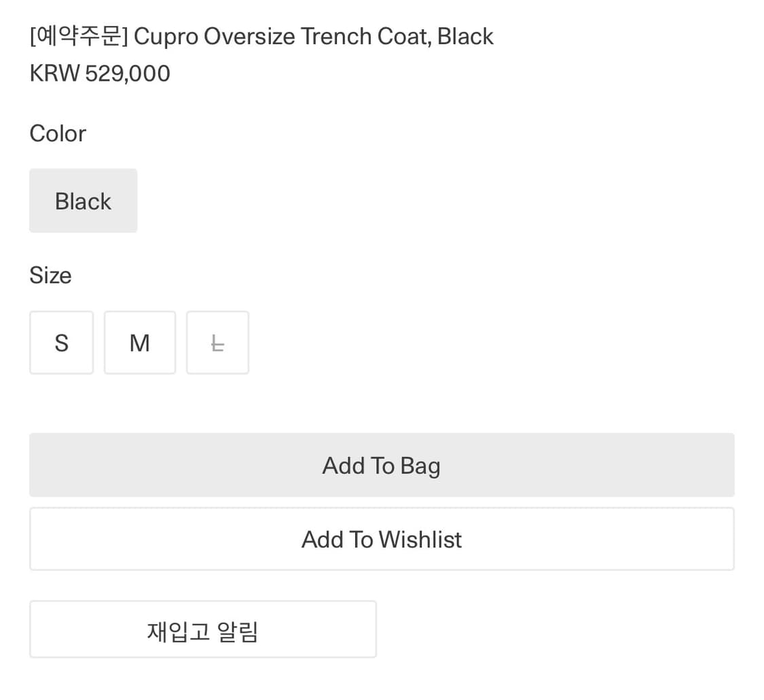Choose size S
Screen dimensions: 764x700
pyautogui.click(x=61, y=343)
